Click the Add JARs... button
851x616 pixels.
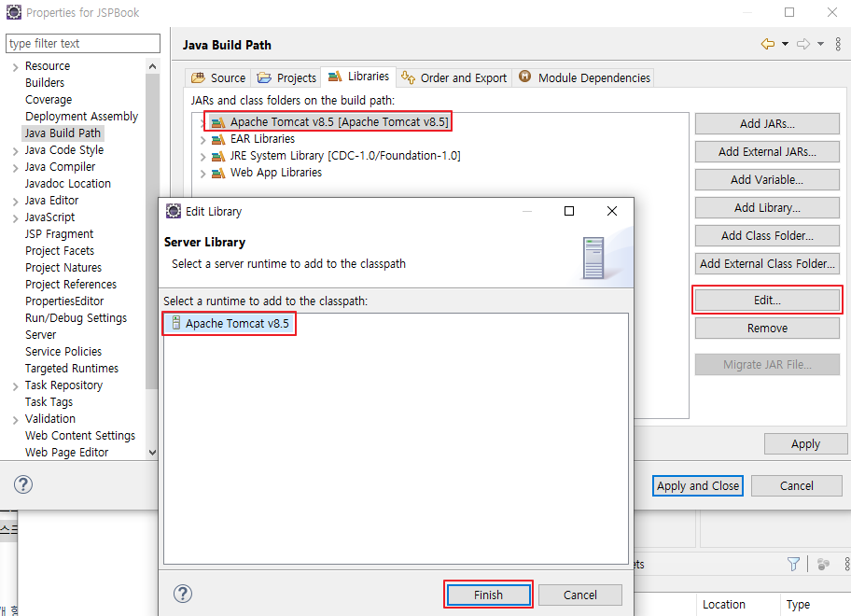click(767, 124)
